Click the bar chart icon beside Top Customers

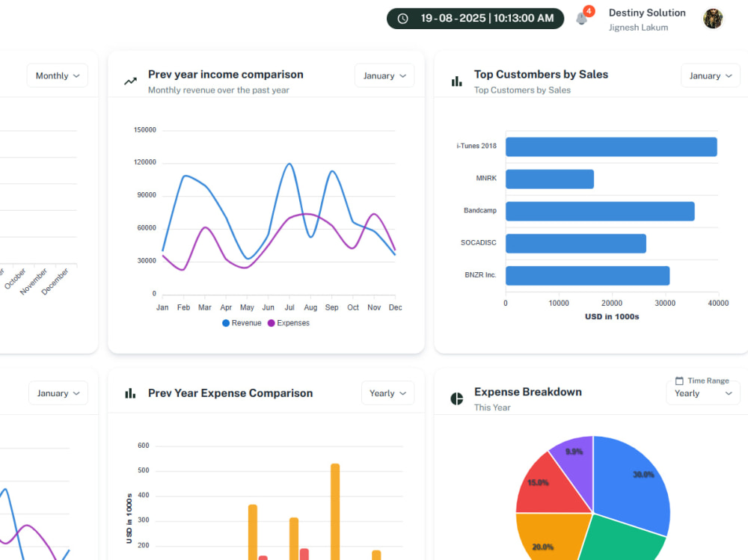pyautogui.click(x=456, y=81)
